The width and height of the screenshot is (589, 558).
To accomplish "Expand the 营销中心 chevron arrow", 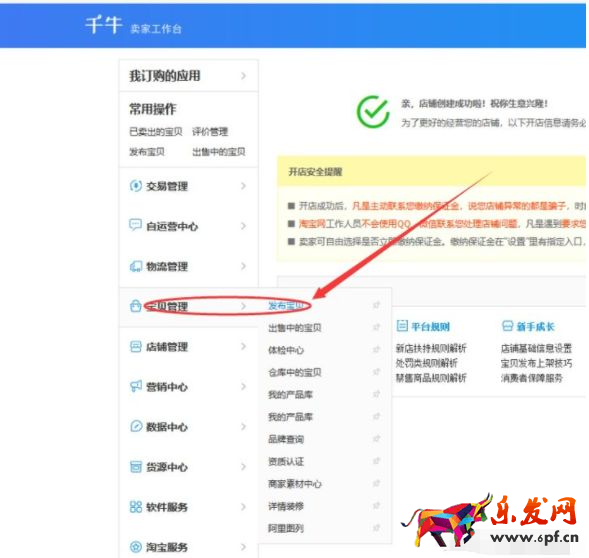I will pos(243,386).
